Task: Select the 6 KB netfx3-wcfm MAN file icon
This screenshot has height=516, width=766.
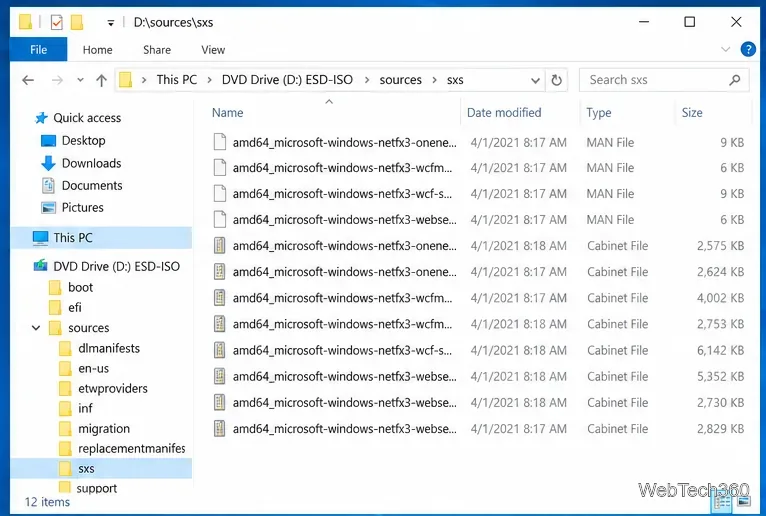Action: [219, 168]
